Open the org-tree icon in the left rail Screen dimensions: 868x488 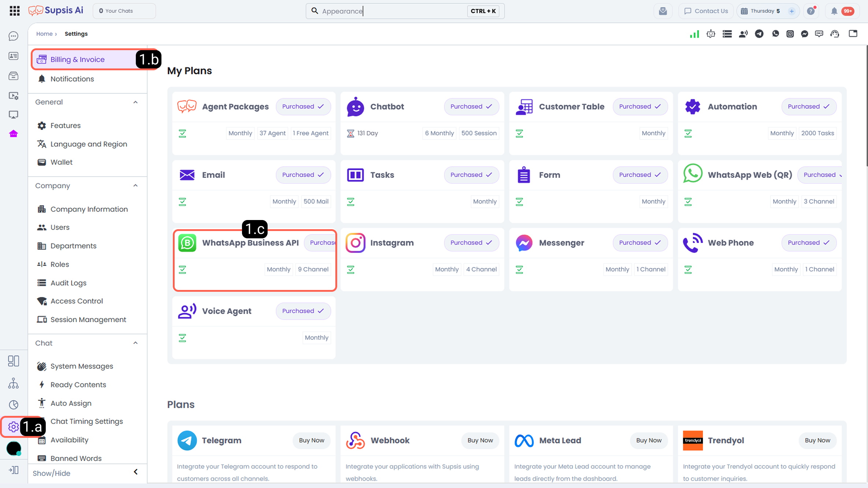(x=14, y=383)
